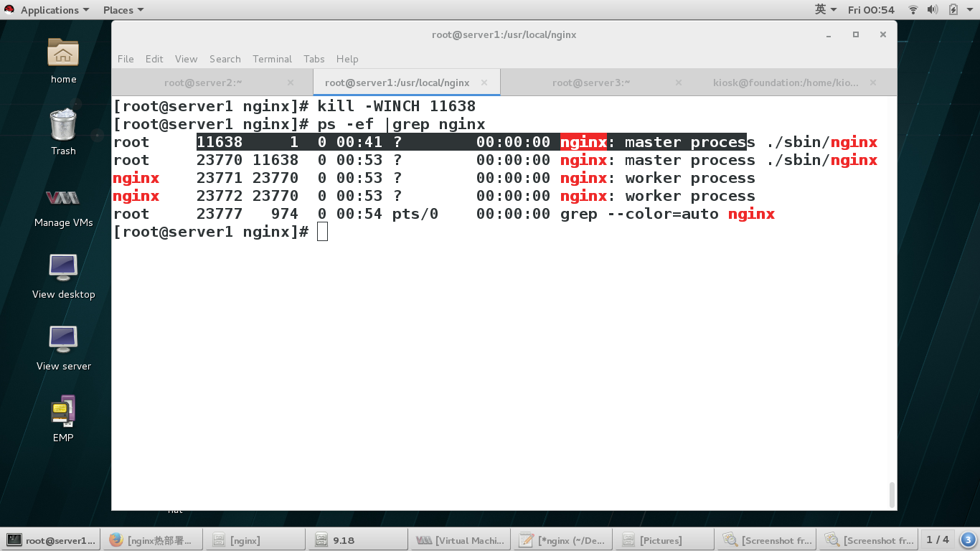This screenshot has height=551, width=980.
Task: Click the network status icon in top bar
Action: (x=913, y=10)
